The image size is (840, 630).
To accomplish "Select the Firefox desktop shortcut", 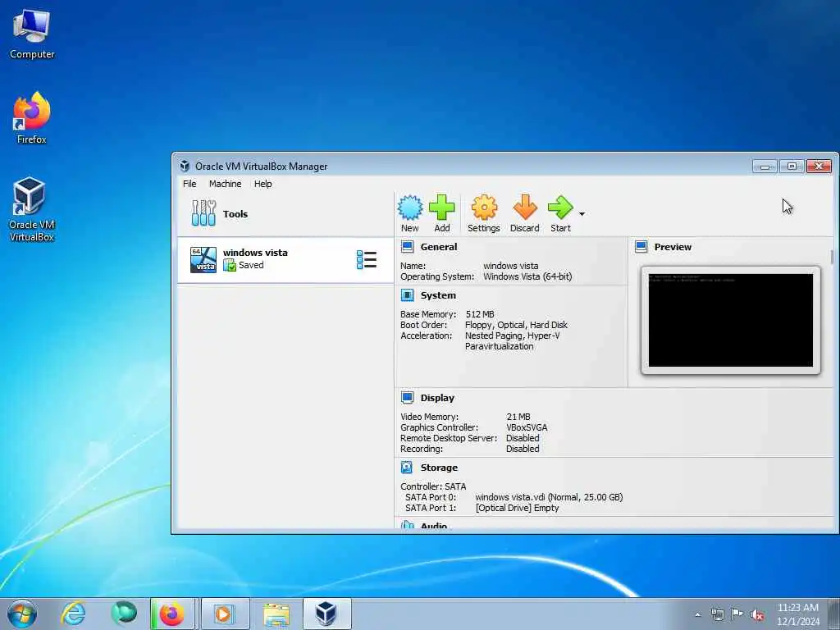I will point(32,119).
